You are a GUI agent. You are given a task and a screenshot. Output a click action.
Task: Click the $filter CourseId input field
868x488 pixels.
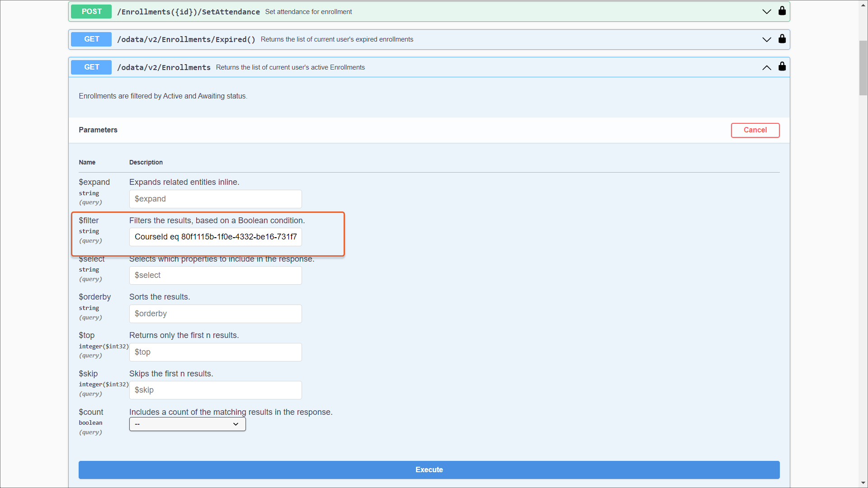pyautogui.click(x=215, y=237)
